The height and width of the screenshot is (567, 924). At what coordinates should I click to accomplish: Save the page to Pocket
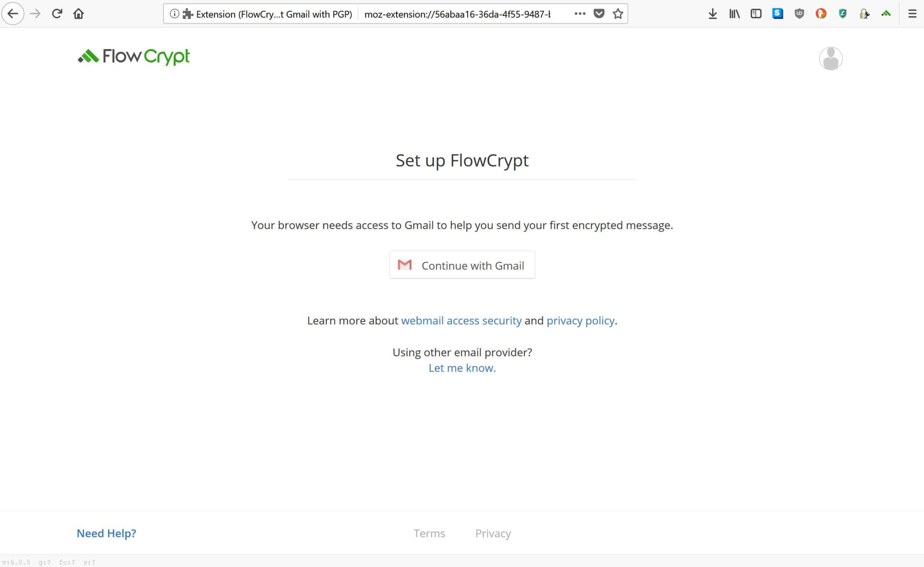point(599,14)
